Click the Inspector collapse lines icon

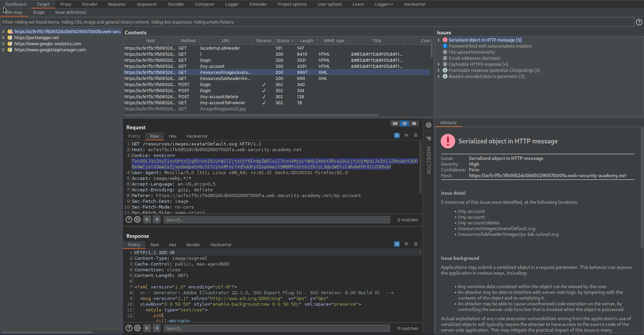pyautogui.click(x=429, y=138)
